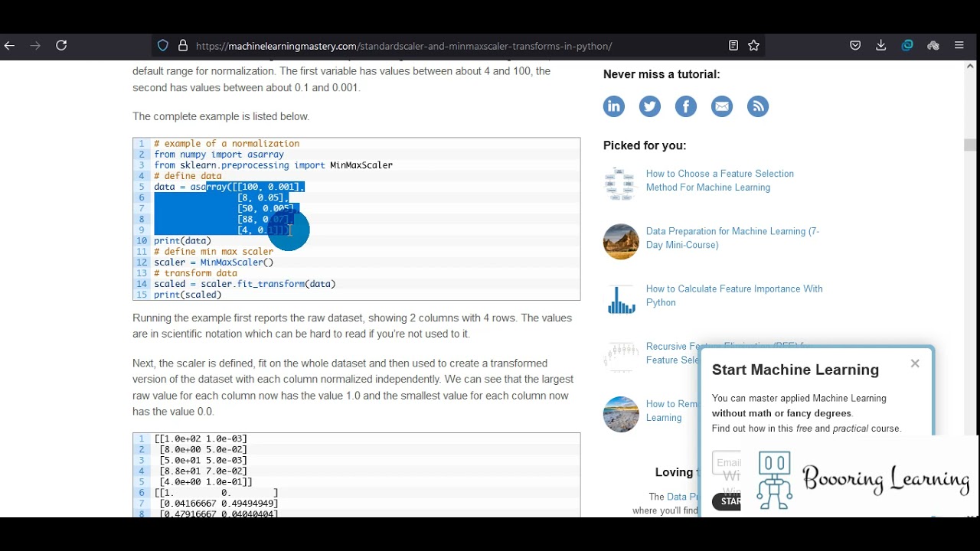Click the teal extension icon in toolbar
The height and width of the screenshot is (551, 980).
907,46
